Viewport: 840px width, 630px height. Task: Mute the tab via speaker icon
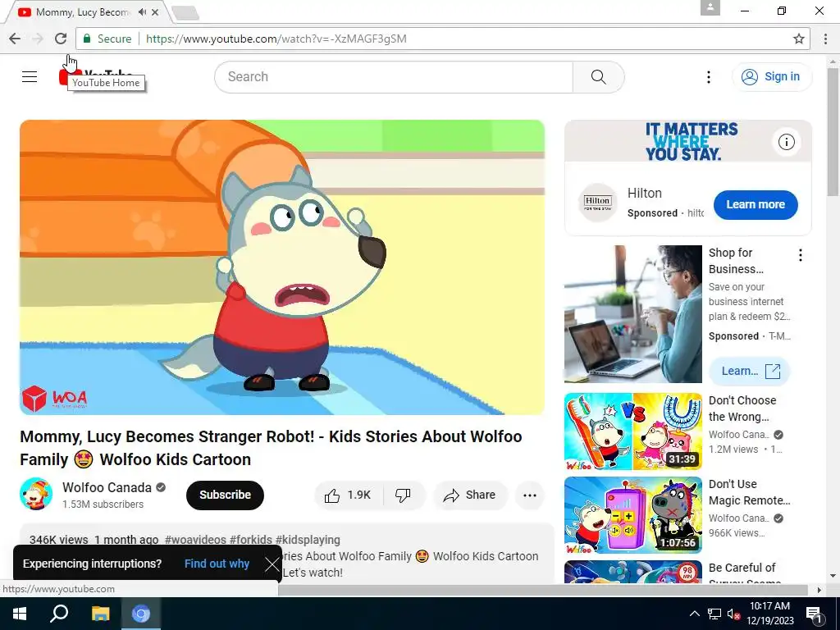click(x=142, y=11)
